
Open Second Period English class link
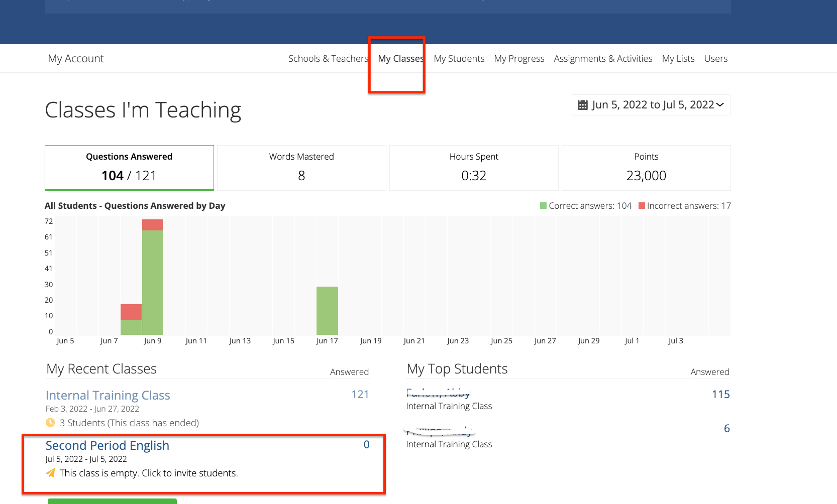pos(107,446)
